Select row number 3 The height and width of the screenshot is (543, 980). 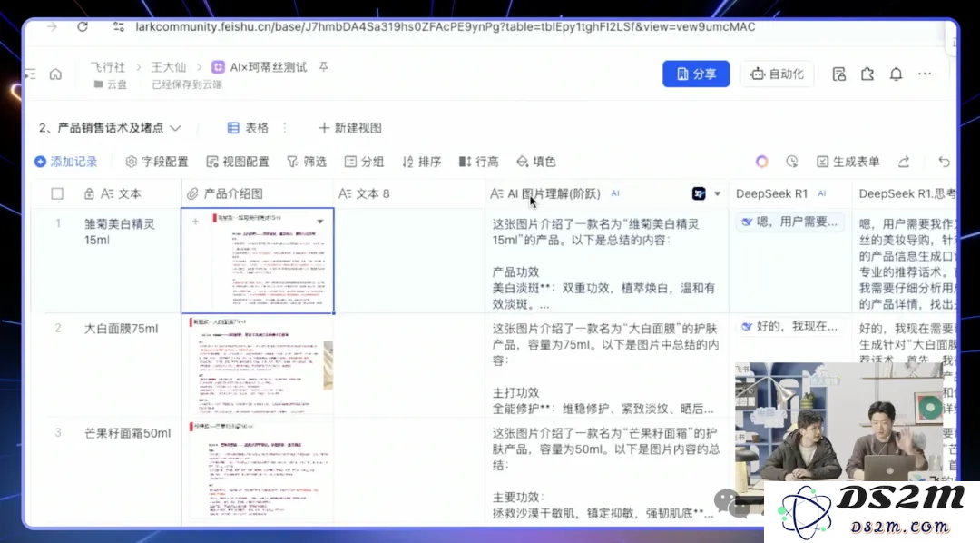(57, 432)
